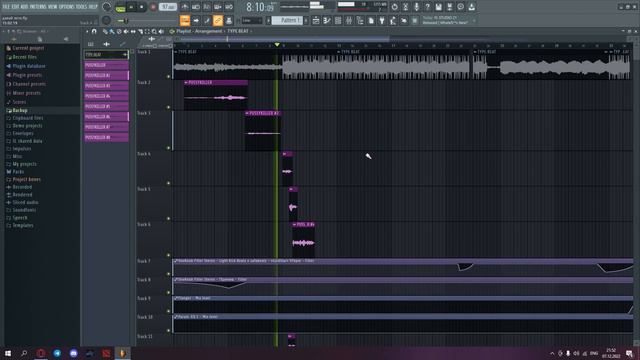The image size is (640, 360).
Task: Click the stop transport button
Action: pos(142,7)
